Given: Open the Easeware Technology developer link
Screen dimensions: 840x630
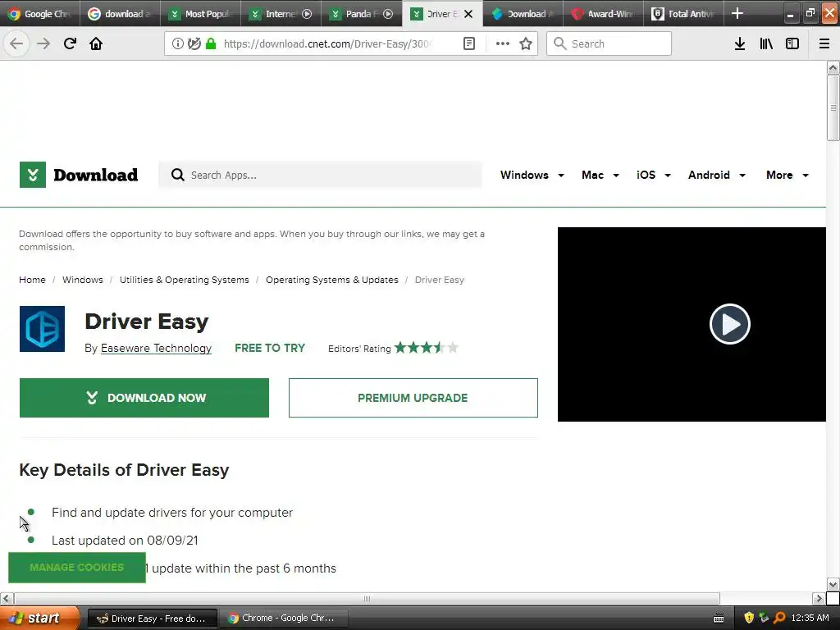Looking at the screenshot, I should tap(156, 348).
